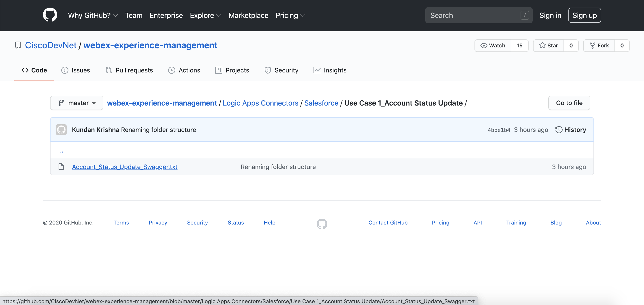The height and width of the screenshot is (305, 644).
Task: Switch to the Pull requests tab
Action: 129,70
